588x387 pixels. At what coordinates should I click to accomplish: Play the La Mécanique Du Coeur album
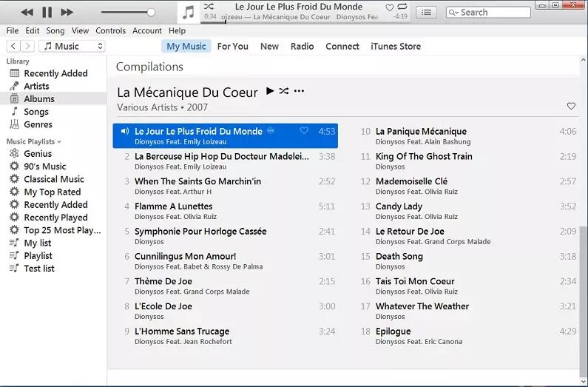coord(270,91)
